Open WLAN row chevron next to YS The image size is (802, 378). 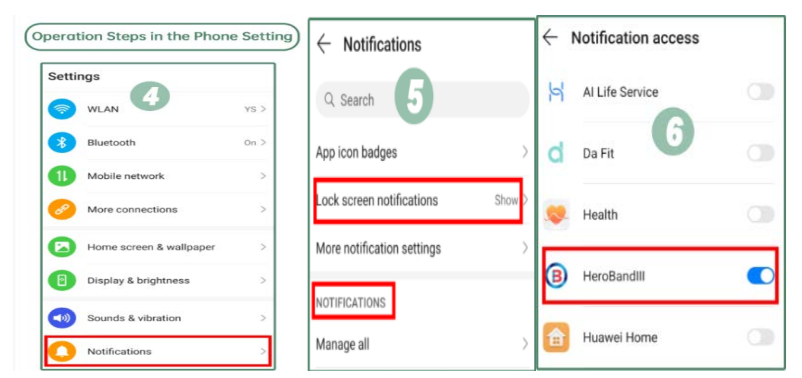pos(263,109)
